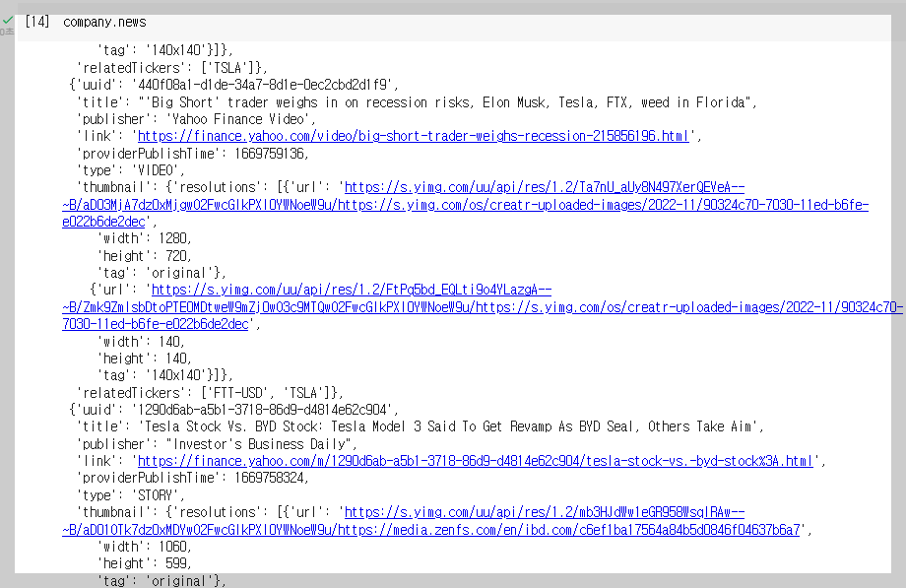Open the tesla-stock-vs.-byd-stock article link

point(475,461)
